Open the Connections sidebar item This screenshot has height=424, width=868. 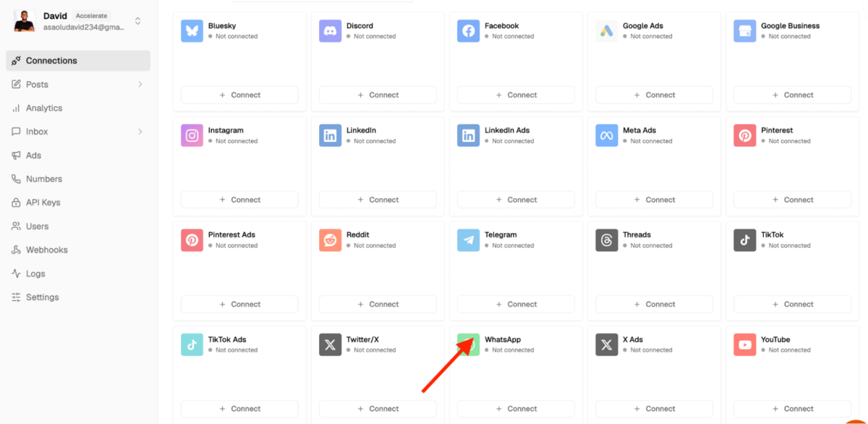click(78, 61)
